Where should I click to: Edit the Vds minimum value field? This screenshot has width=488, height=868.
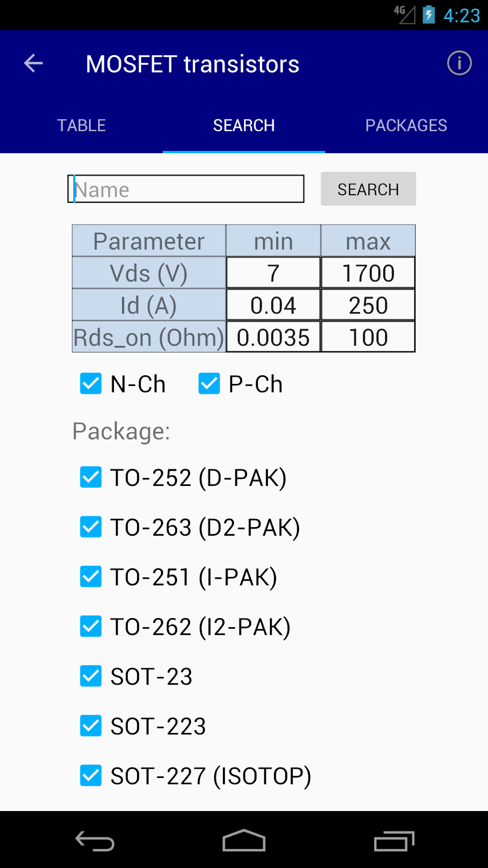(x=273, y=273)
